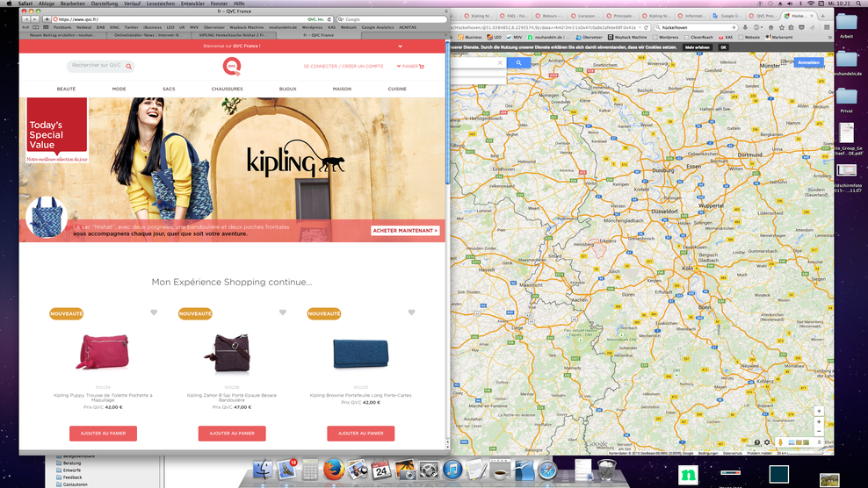
Task: Click the BEAUTÉ category
Action: pos(66,89)
